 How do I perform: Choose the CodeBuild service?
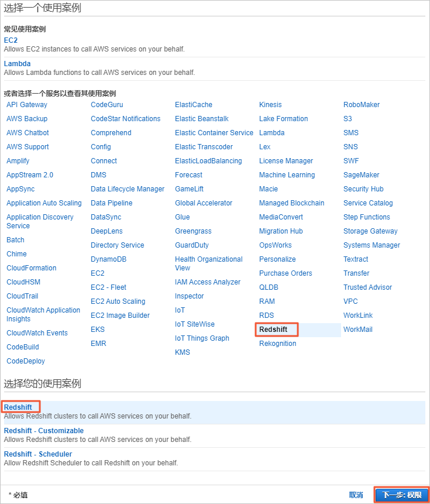tap(23, 347)
